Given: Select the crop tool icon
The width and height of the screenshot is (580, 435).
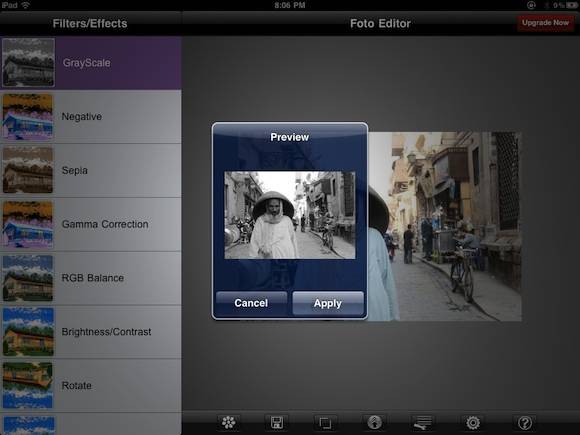Looking at the screenshot, I should point(325,422).
